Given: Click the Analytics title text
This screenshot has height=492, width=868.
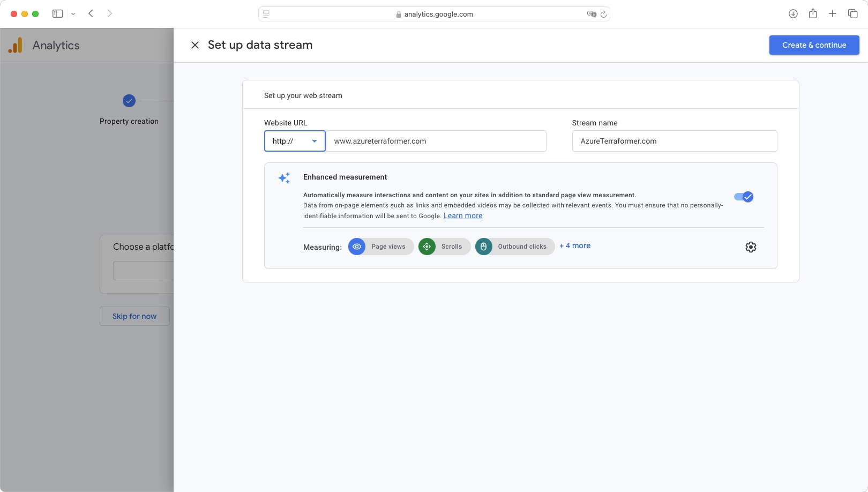Looking at the screenshot, I should (56, 46).
